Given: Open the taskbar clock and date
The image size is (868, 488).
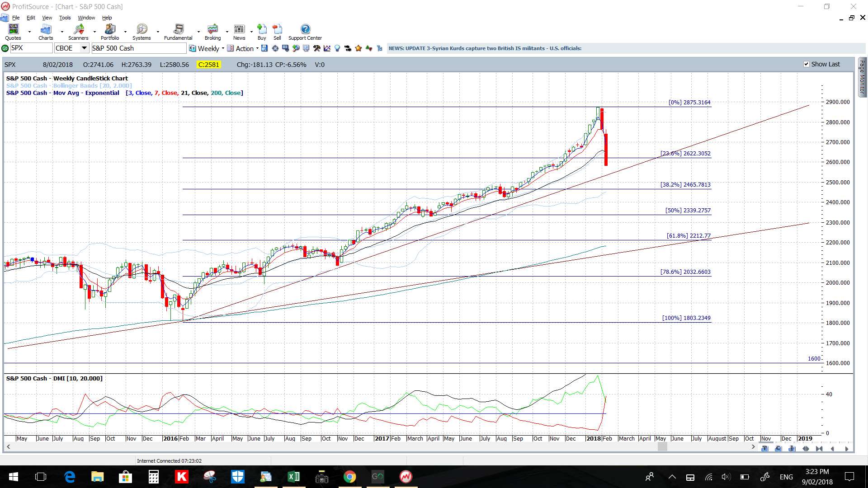Looking at the screenshot, I should point(817,477).
